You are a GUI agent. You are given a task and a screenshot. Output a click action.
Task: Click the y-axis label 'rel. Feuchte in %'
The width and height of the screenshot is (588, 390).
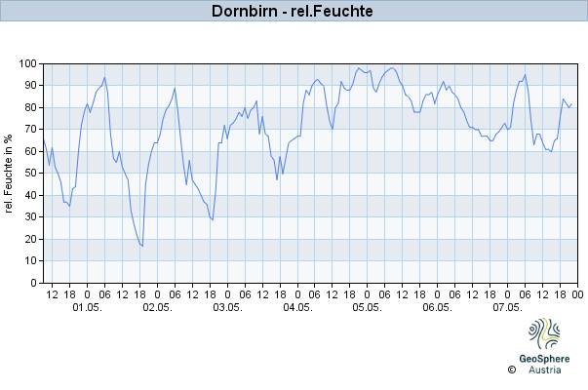pos(8,174)
